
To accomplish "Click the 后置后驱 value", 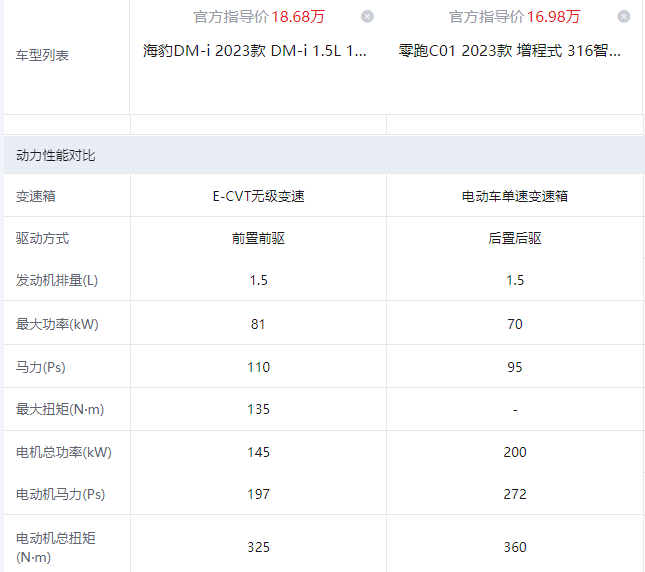I will pyautogui.click(x=515, y=238).
